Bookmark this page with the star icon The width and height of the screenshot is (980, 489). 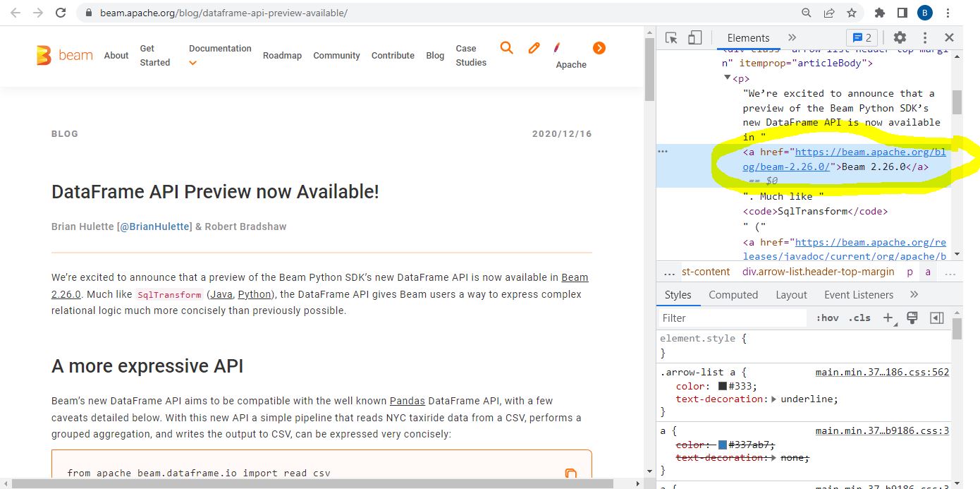pos(852,13)
